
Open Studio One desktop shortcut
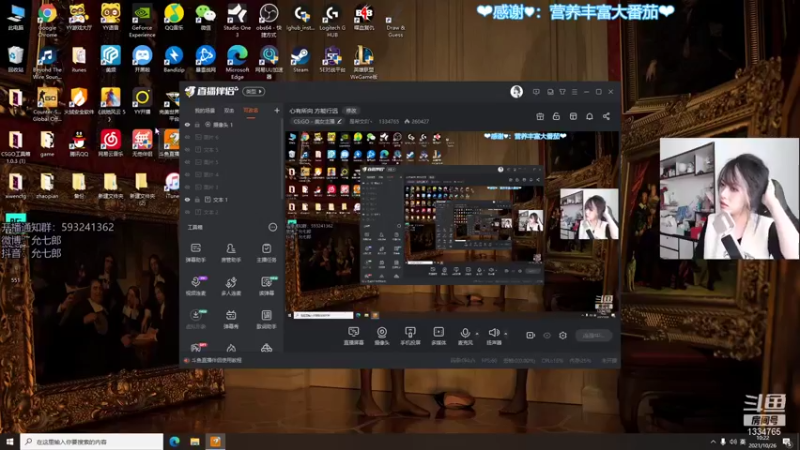(237, 20)
